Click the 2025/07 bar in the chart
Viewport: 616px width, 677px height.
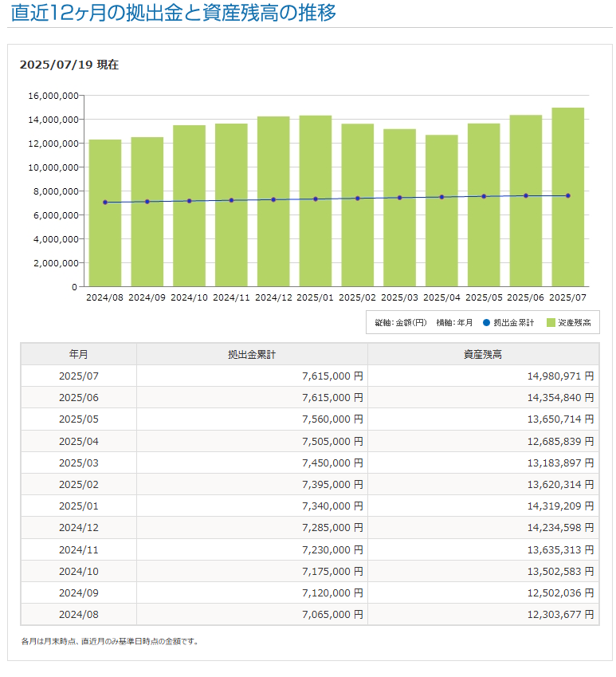tap(567, 197)
